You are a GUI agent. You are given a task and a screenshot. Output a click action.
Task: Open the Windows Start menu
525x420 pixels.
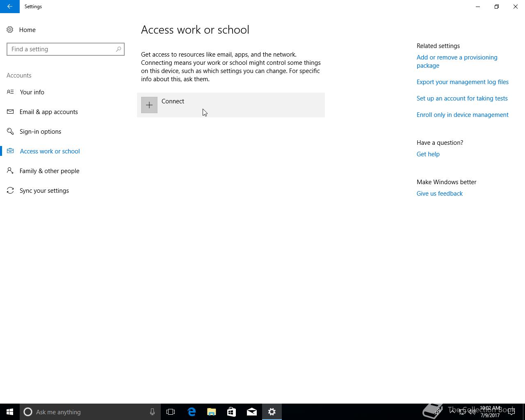10,412
